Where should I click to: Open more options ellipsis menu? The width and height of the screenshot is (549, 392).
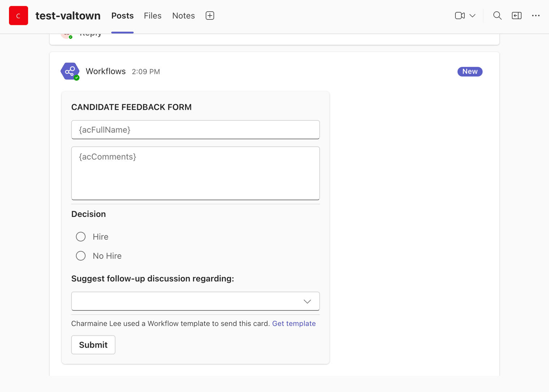pyautogui.click(x=536, y=16)
